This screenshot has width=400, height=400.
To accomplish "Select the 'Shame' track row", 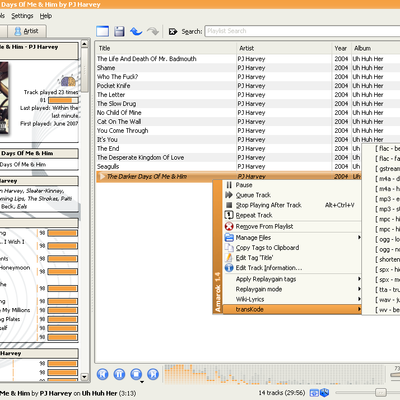I will pyautogui.click(x=248, y=68).
